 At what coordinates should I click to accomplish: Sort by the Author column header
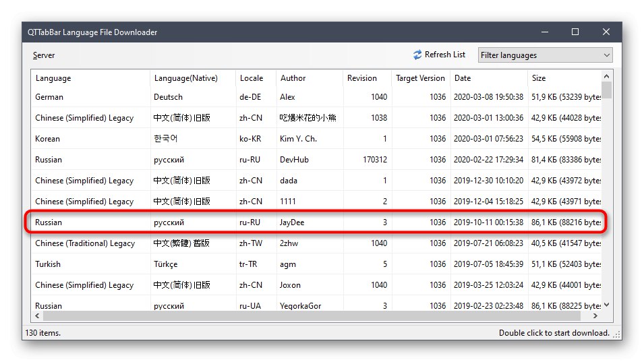[x=310, y=78]
